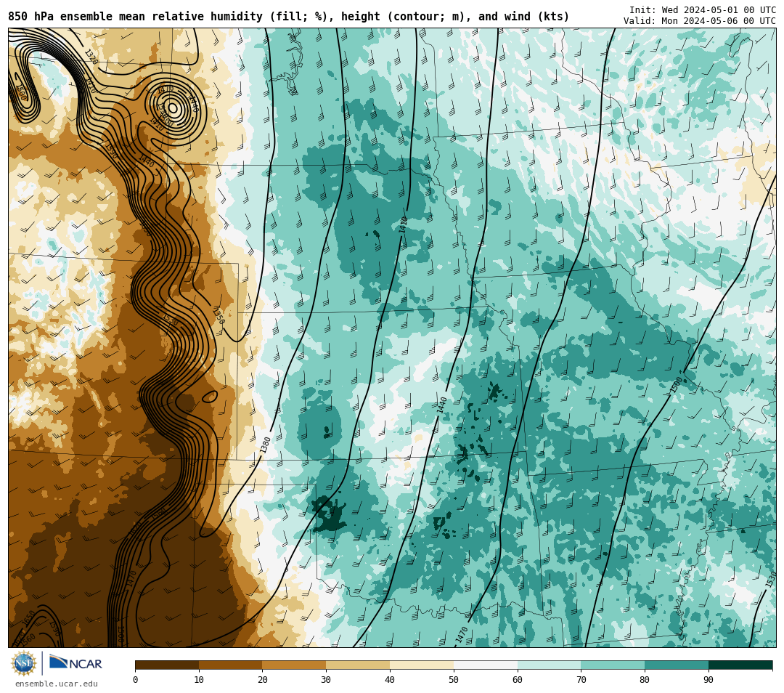Click the 1320 height contour label
This screenshot has width=784, height=693.
click(91, 57)
